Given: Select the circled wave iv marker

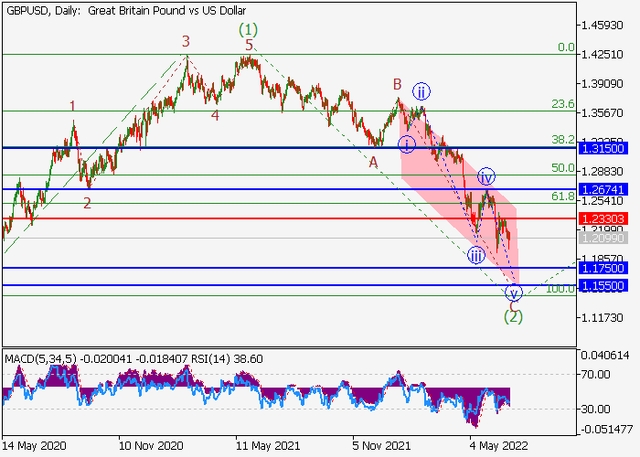Looking at the screenshot, I should pos(486,177).
